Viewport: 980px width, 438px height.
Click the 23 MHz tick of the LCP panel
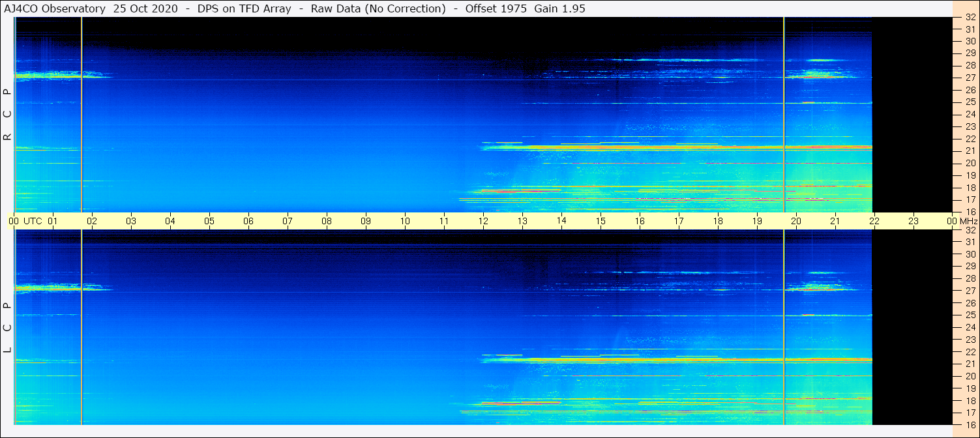click(970, 340)
